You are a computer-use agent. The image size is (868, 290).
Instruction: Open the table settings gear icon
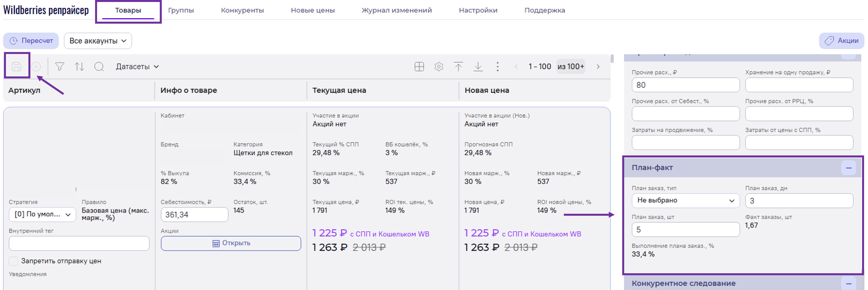coord(438,67)
